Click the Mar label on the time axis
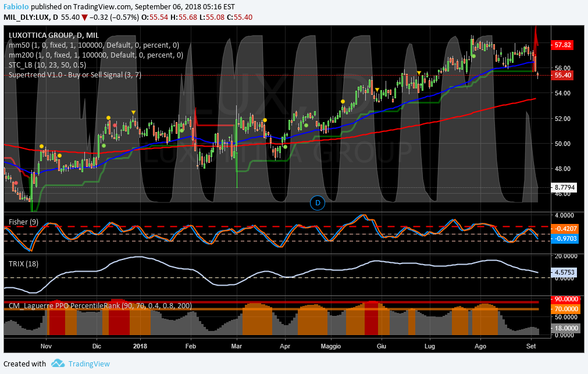This screenshot has height=374, width=588. (x=237, y=346)
